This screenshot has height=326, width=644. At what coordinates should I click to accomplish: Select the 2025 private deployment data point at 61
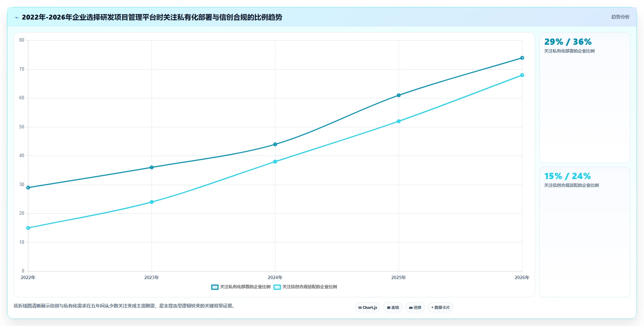click(x=399, y=95)
